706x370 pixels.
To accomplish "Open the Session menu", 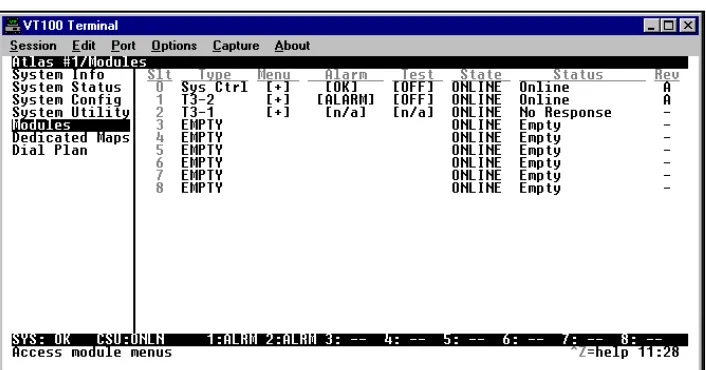I will click(x=33, y=46).
